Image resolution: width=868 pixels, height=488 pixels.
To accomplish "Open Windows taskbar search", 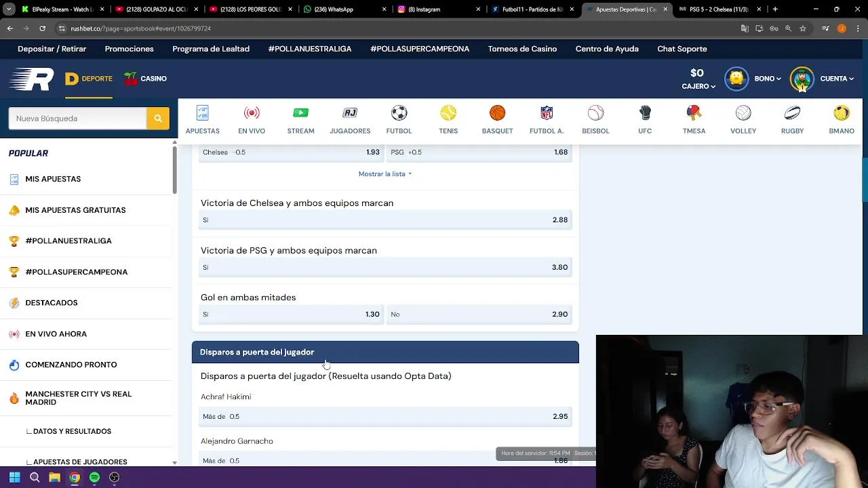I will pos(35,477).
